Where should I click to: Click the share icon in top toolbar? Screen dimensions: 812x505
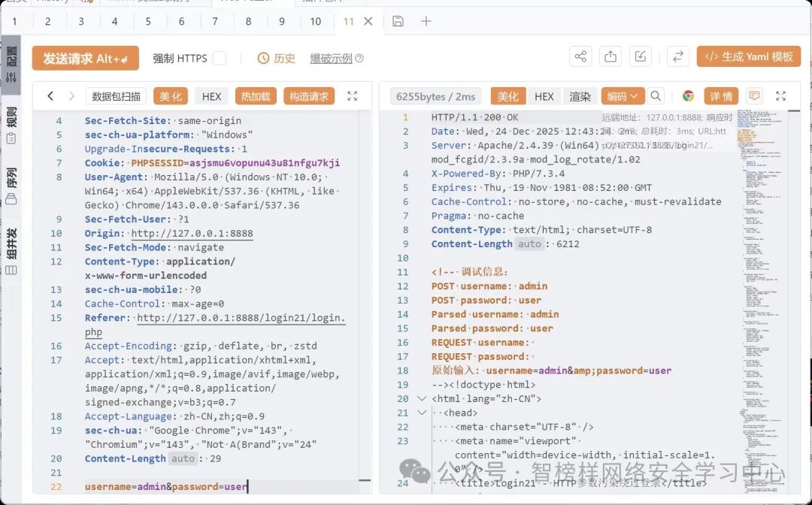pyautogui.click(x=580, y=56)
